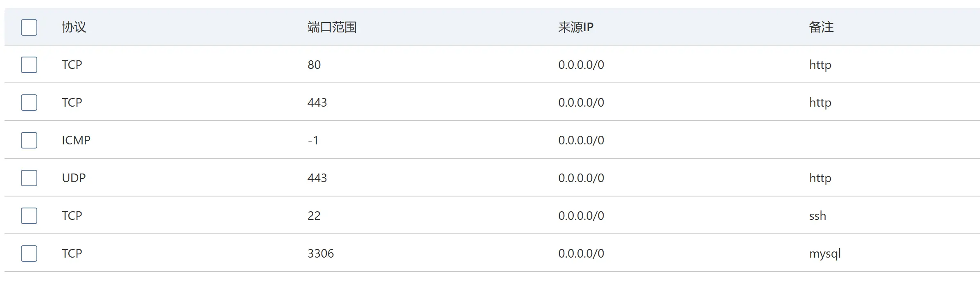Select the TCP 443 rule checkbox

[29, 103]
